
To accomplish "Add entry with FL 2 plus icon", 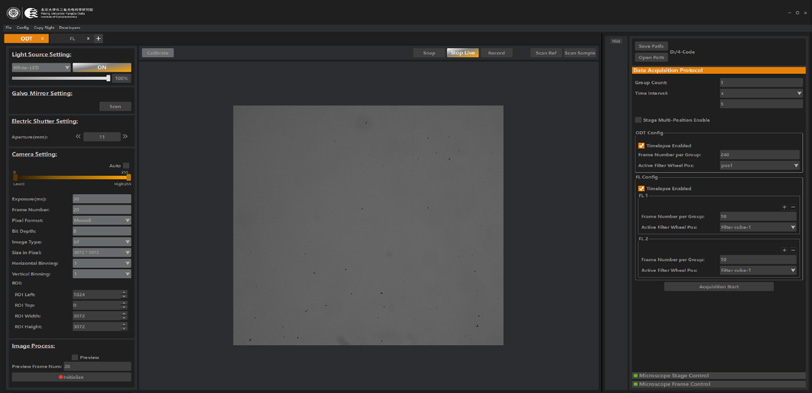I will (x=784, y=250).
